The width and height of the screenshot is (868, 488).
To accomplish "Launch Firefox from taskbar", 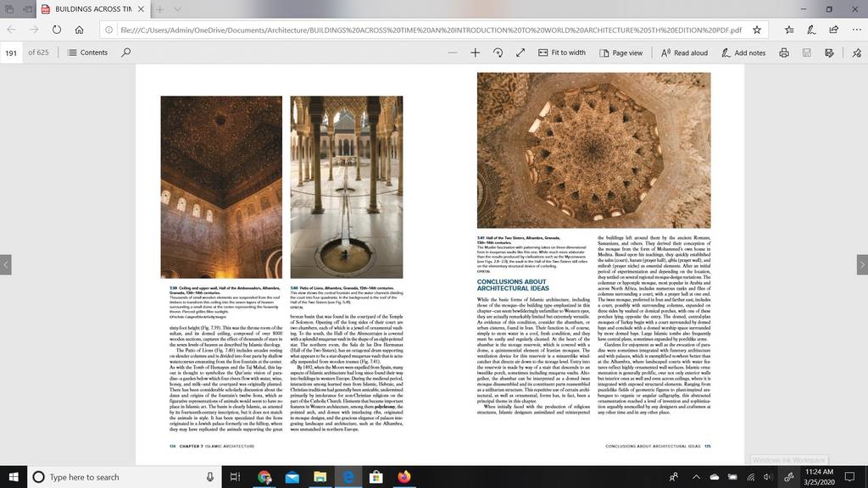I will (404, 477).
